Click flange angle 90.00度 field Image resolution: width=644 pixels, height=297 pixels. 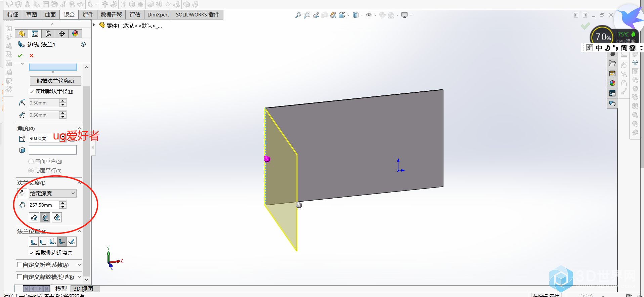pos(44,138)
